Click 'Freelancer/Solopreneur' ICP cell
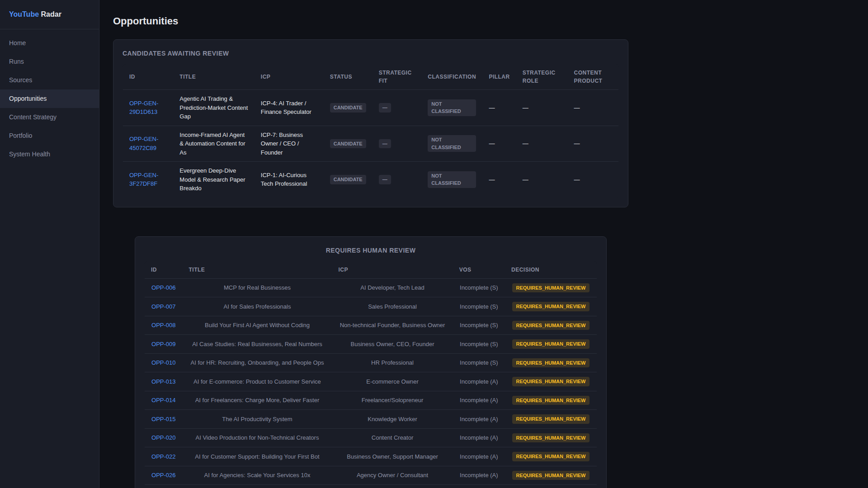868x488 pixels. click(x=392, y=400)
